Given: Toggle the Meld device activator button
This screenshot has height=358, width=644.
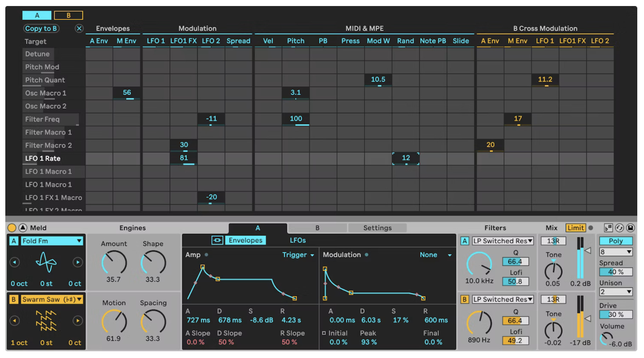Looking at the screenshot, I should point(12,228).
